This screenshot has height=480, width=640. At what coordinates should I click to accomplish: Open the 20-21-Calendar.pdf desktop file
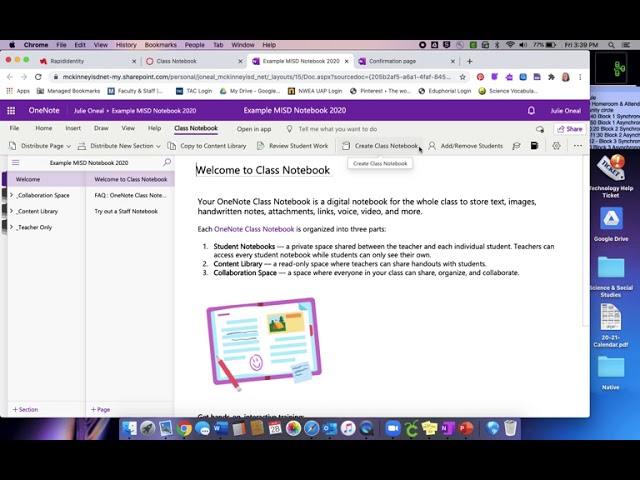(x=611, y=325)
